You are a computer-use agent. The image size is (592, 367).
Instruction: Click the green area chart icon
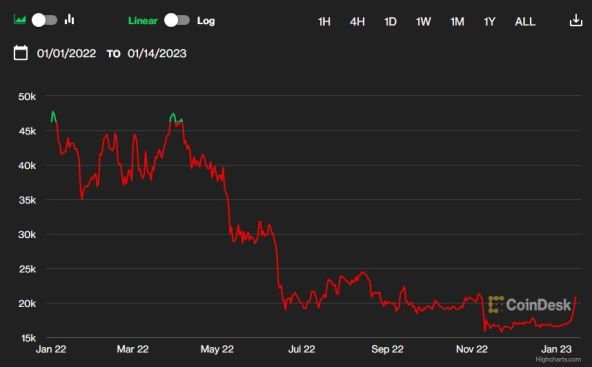(x=20, y=20)
